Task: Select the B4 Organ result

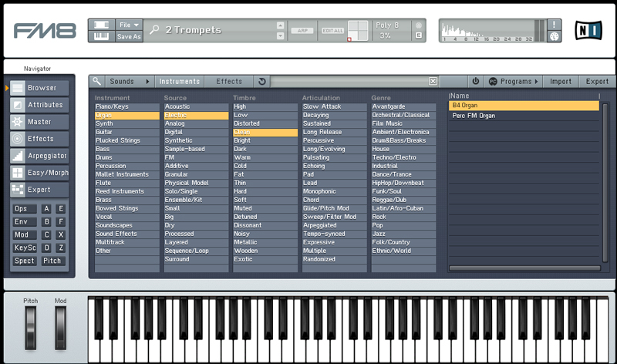Action: (524, 106)
